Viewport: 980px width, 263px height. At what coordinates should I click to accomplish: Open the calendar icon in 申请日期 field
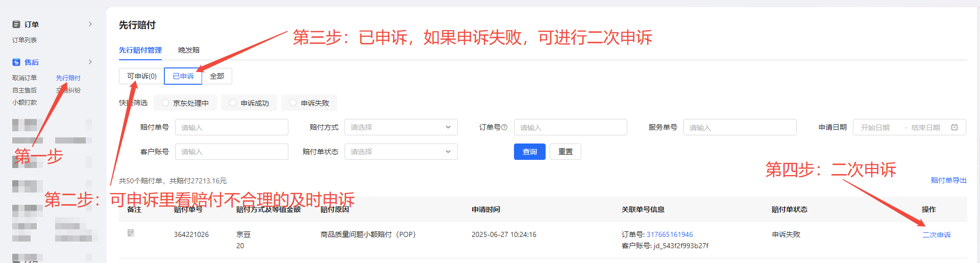coord(954,127)
